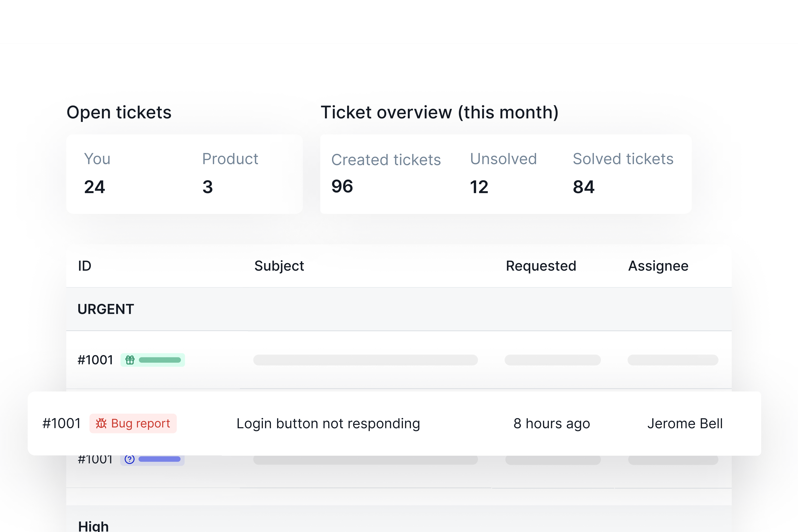798x532 pixels.
Task: Select the green category badge next to #1001
Action: (153, 360)
